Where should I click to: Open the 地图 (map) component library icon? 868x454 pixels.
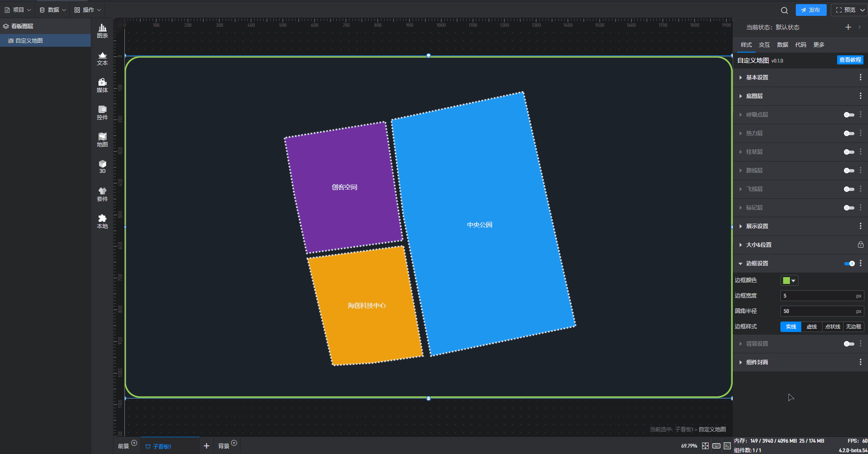click(x=102, y=140)
